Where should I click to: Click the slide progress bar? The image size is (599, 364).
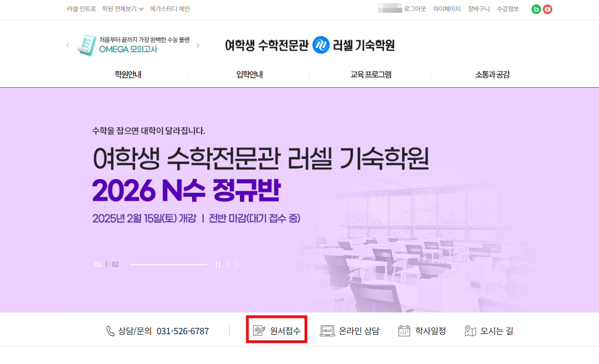[x=169, y=265]
